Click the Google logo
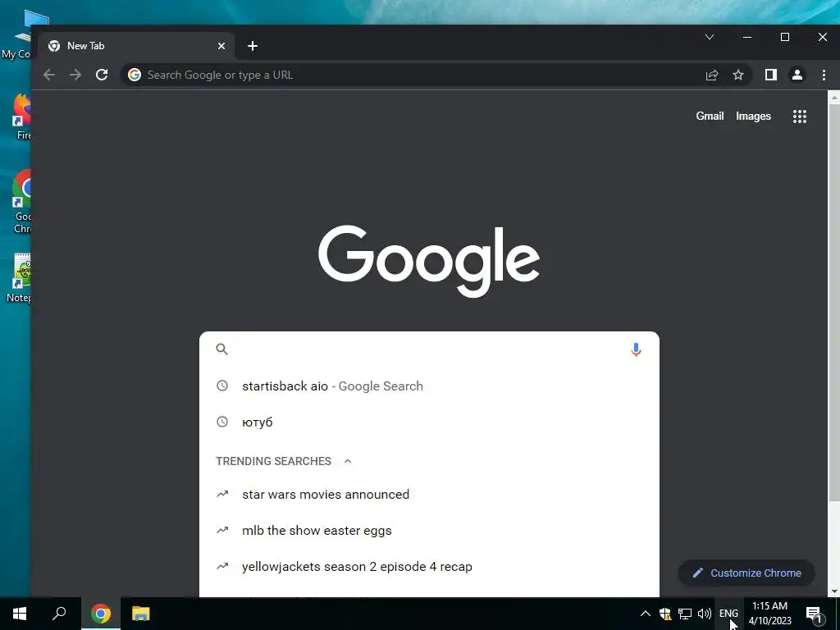 coord(428,261)
